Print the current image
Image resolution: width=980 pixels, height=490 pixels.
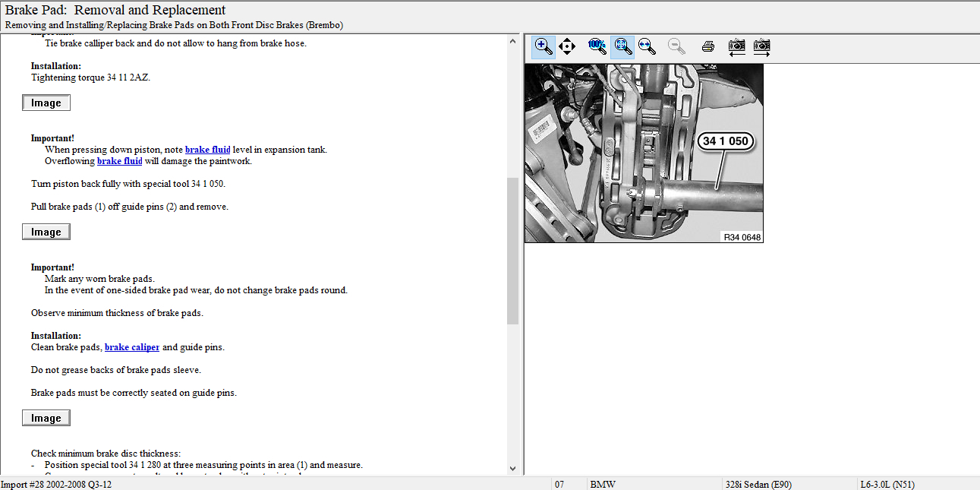pos(707,46)
